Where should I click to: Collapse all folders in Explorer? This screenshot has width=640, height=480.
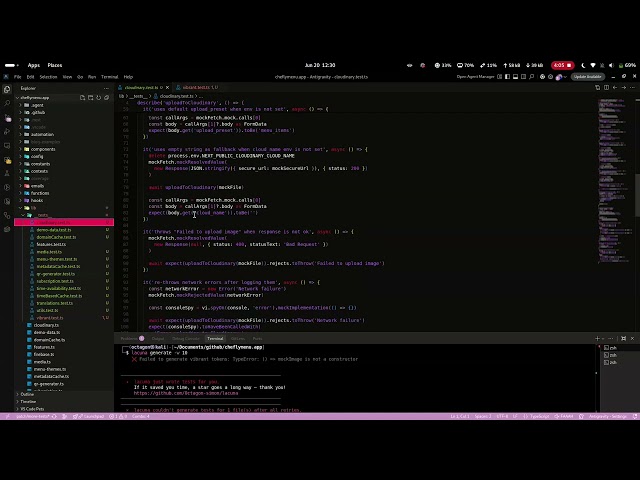pyautogui.click(x=107, y=98)
